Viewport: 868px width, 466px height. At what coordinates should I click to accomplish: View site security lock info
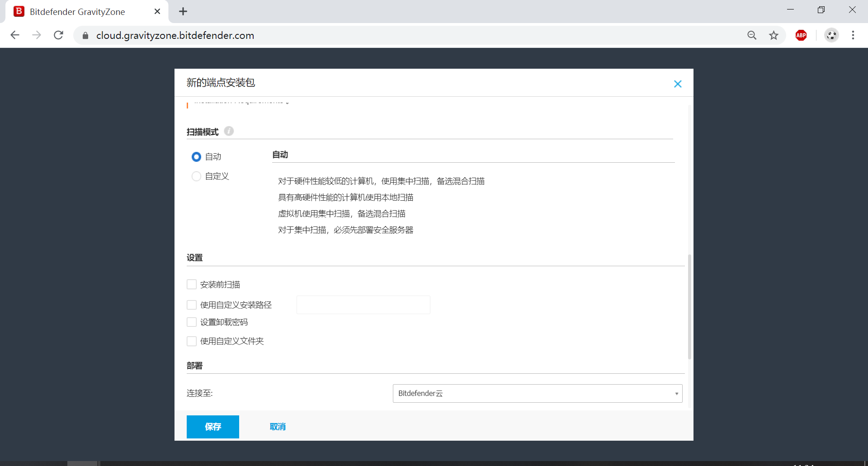pyautogui.click(x=85, y=35)
